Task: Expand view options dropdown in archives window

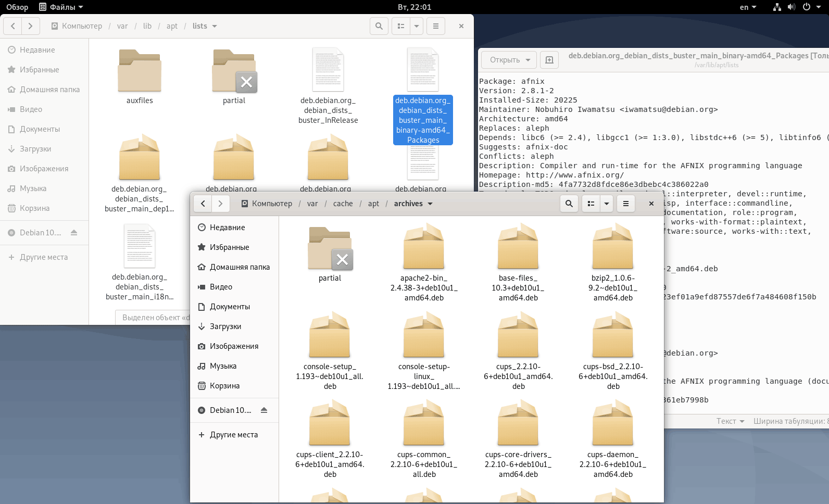Action: [x=607, y=204]
